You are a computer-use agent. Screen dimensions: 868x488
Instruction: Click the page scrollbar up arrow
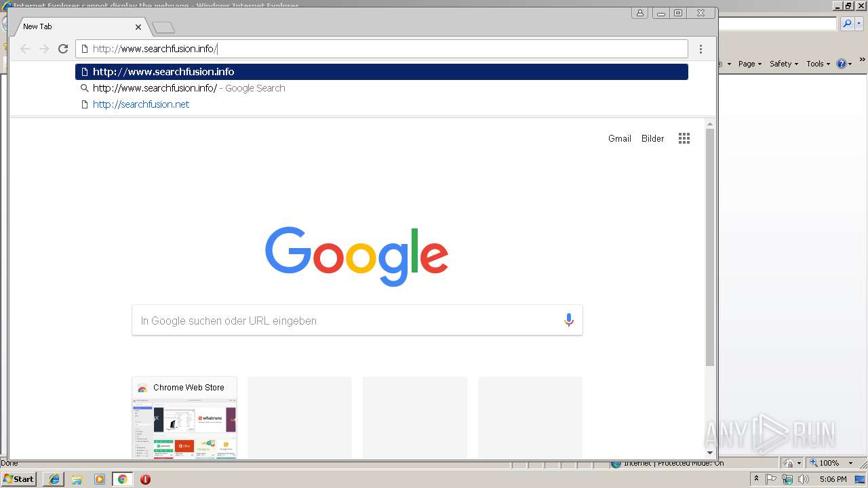point(710,124)
